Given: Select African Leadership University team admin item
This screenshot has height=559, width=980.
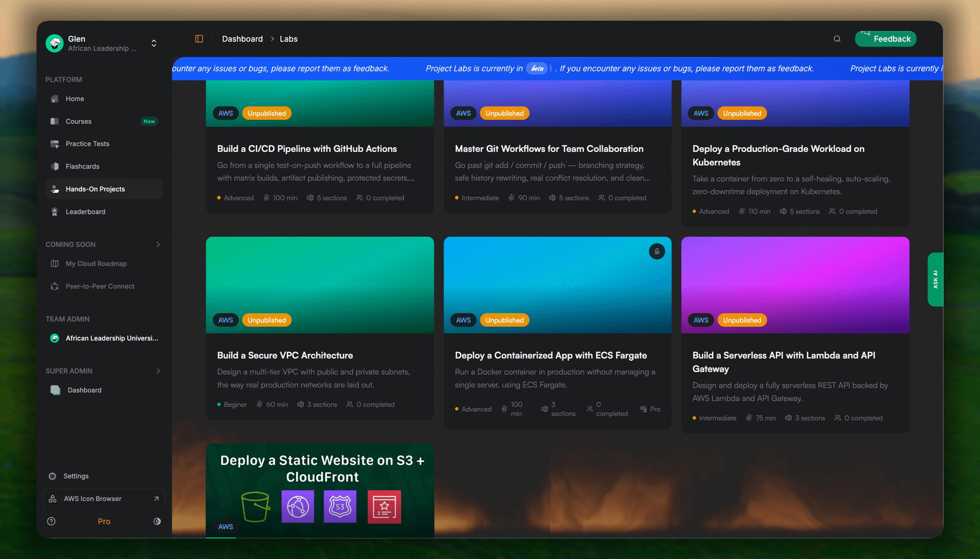Looking at the screenshot, I should coord(104,338).
